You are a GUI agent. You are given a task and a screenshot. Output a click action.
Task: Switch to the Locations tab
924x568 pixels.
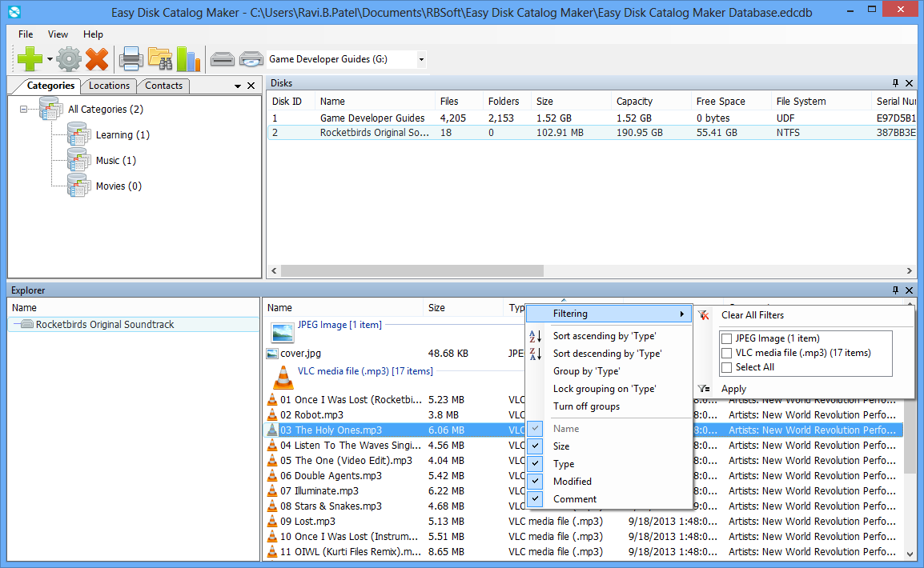pos(109,86)
